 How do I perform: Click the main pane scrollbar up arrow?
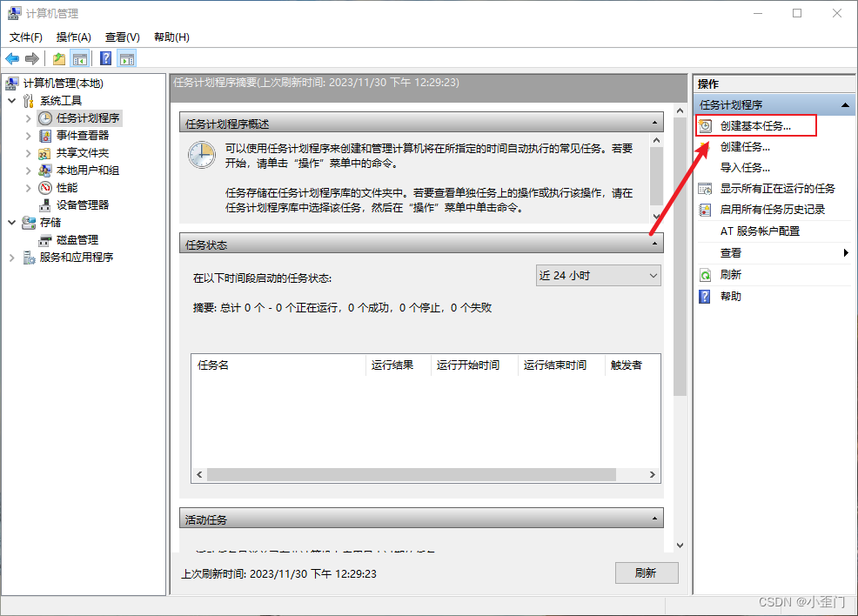[680, 110]
